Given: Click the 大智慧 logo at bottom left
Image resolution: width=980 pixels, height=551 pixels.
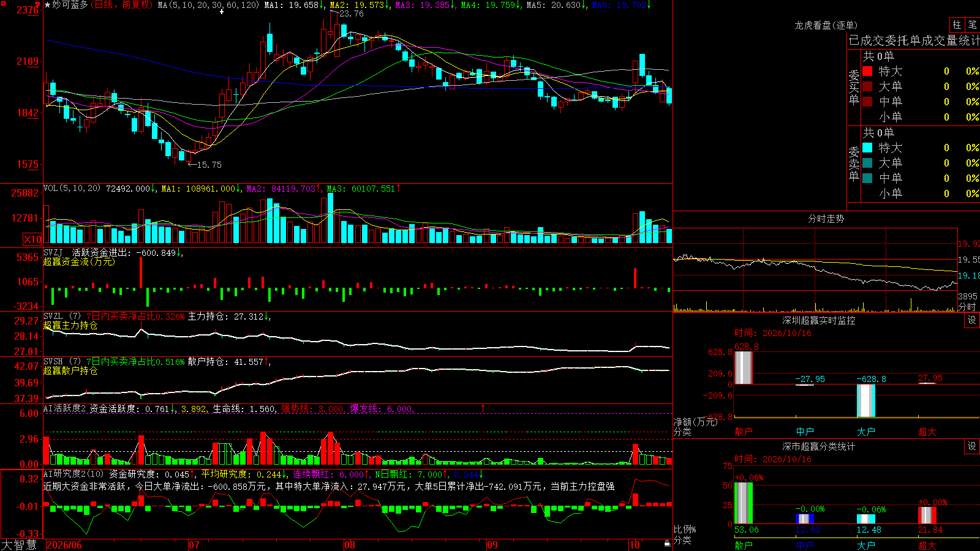Looking at the screenshot, I should [19, 545].
